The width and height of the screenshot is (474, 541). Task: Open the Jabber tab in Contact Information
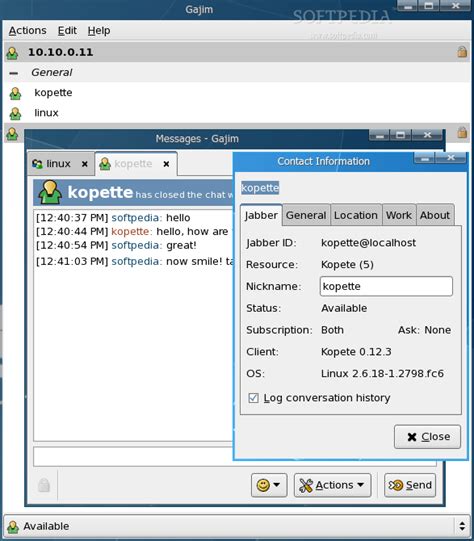pos(261,215)
